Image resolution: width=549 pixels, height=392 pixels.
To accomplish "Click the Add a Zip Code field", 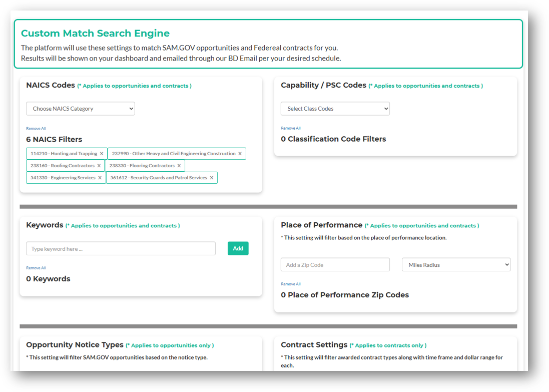I will tap(335, 265).
